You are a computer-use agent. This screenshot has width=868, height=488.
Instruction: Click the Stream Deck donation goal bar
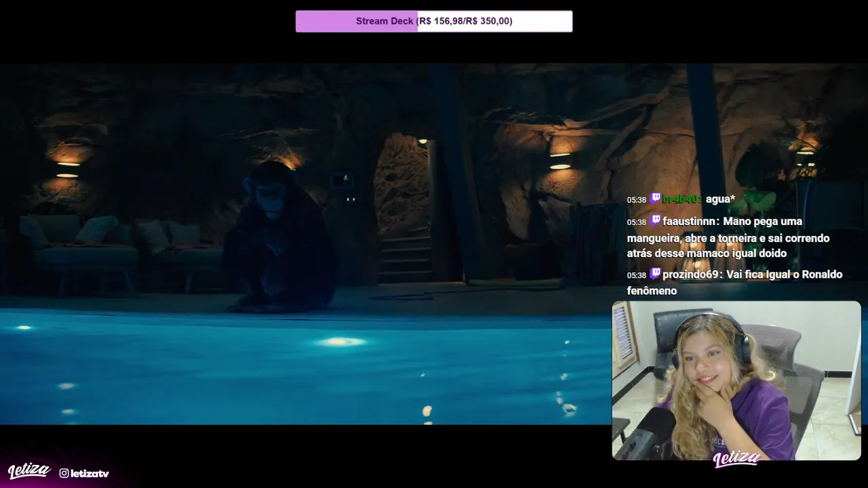[x=434, y=21]
